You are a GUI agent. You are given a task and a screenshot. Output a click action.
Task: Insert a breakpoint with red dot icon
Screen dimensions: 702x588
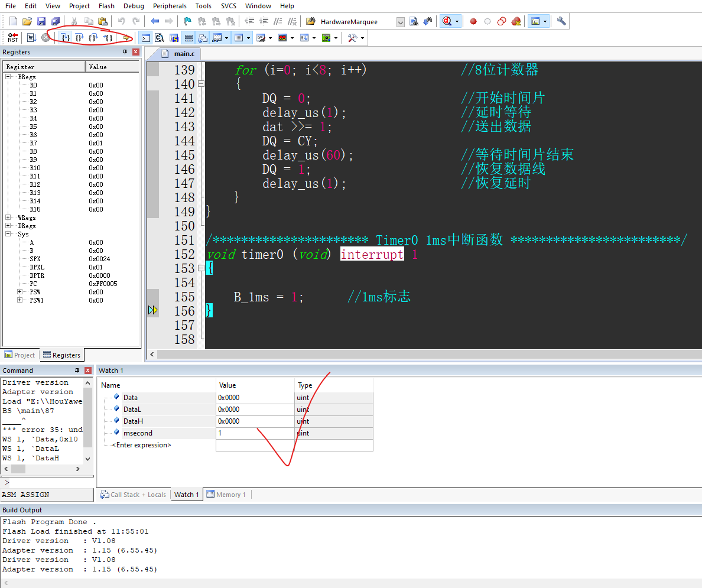click(x=473, y=21)
